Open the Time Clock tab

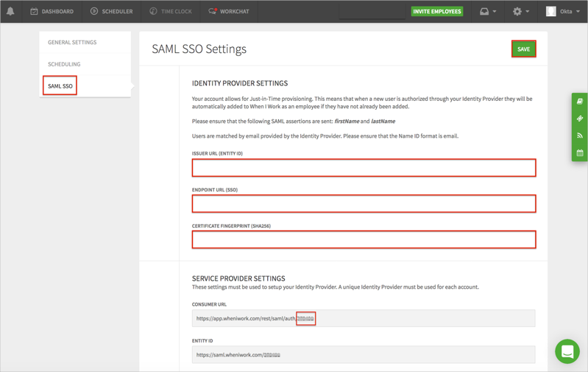point(170,12)
